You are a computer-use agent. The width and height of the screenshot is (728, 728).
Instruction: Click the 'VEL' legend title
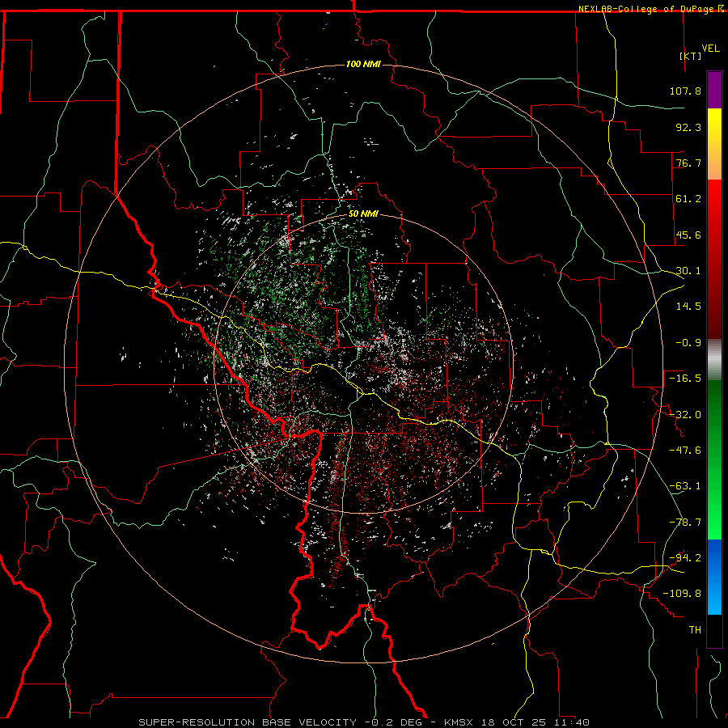[710, 49]
